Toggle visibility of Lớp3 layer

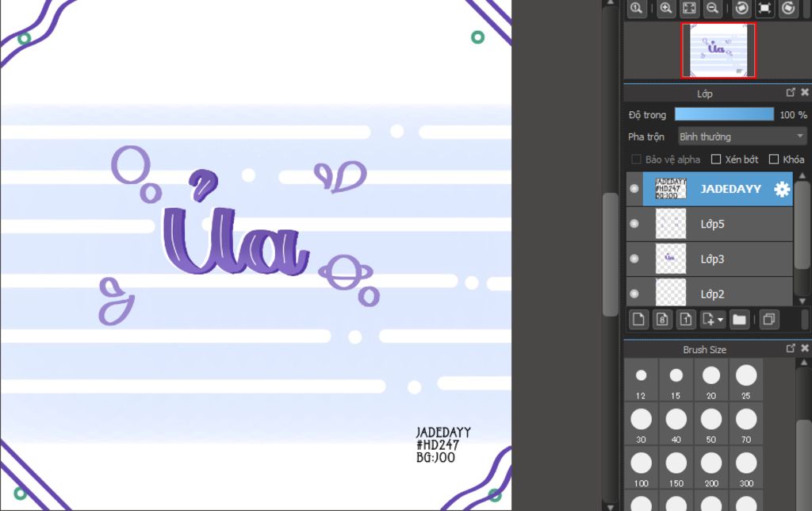pyautogui.click(x=634, y=259)
